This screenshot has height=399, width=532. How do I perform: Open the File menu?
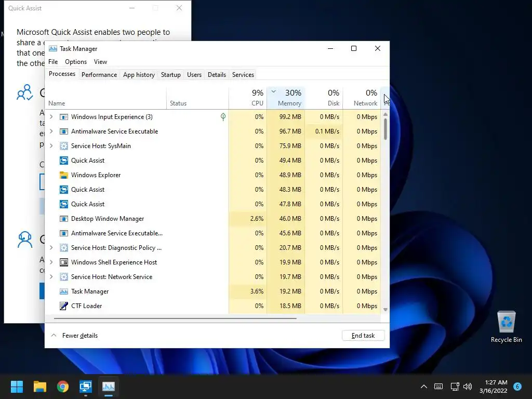coord(53,62)
